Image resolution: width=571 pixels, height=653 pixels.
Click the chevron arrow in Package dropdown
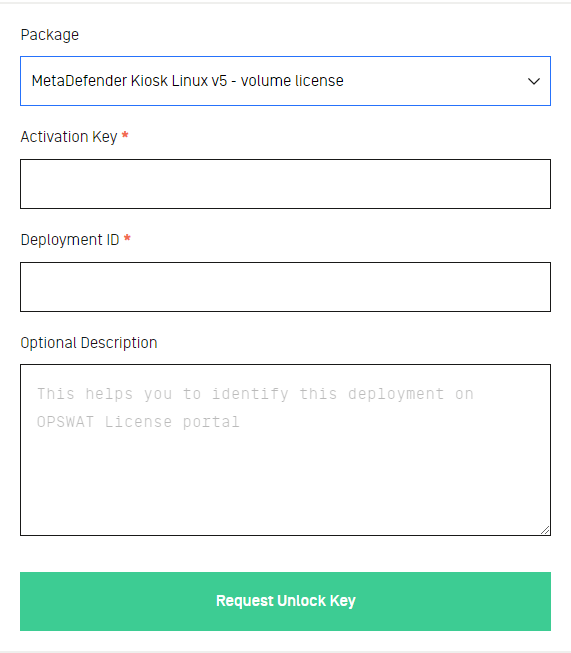534,81
